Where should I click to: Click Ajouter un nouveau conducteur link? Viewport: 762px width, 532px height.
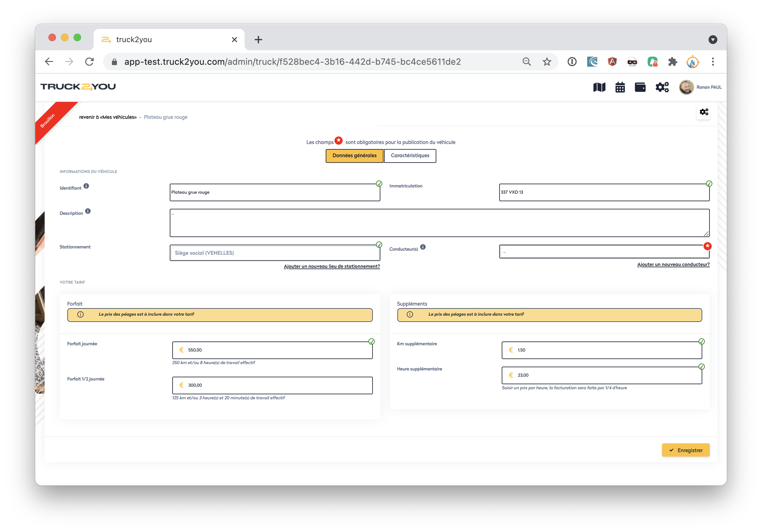[x=673, y=264]
